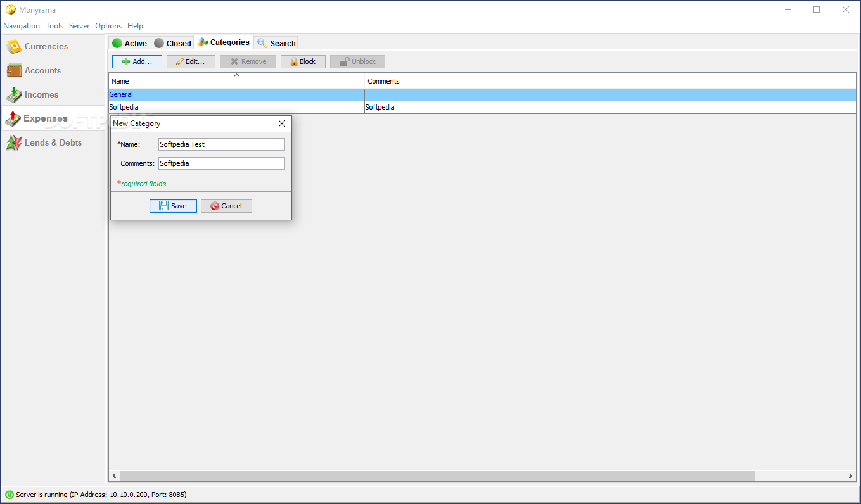Open the Navigation menu
Image resolution: width=861 pixels, height=504 pixels.
click(x=22, y=26)
